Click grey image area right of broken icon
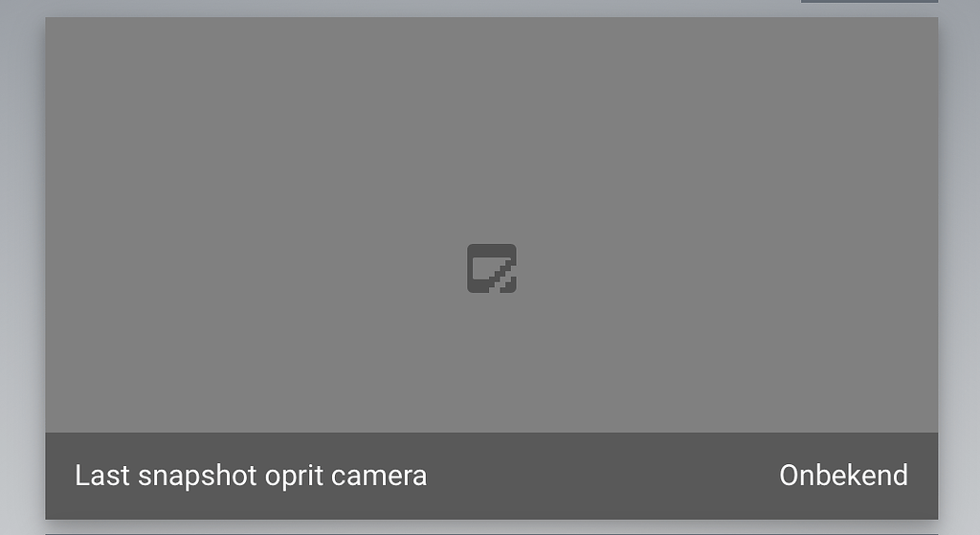 pyautogui.click(x=727, y=268)
